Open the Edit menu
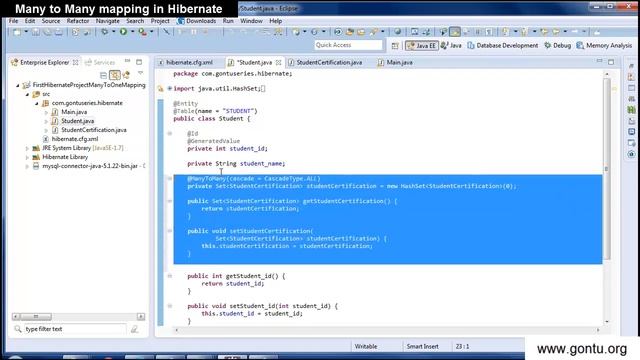The height and width of the screenshot is (360, 640). click(x=30, y=21)
